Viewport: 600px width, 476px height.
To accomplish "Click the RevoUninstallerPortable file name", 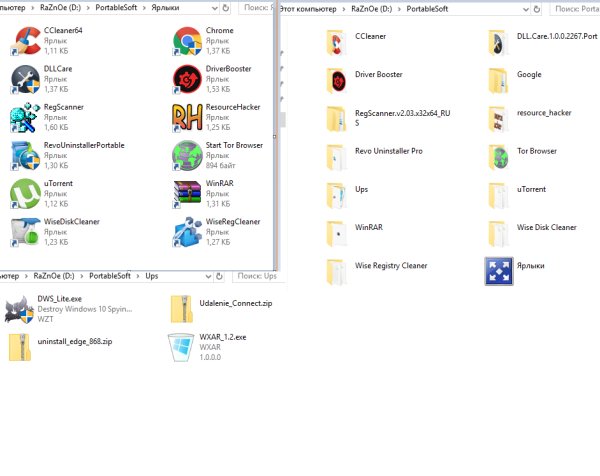I will pos(84,145).
